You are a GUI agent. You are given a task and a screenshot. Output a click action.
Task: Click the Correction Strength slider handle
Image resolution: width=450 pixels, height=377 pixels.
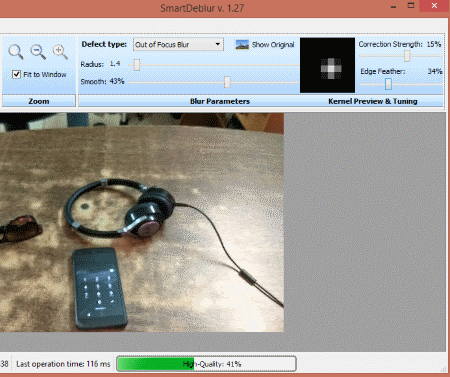[x=407, y=56]
